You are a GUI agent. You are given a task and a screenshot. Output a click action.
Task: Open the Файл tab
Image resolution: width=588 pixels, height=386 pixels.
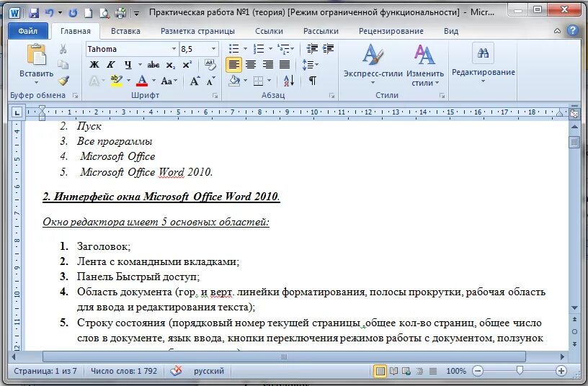pyautogui.click(x=28, y=31)
